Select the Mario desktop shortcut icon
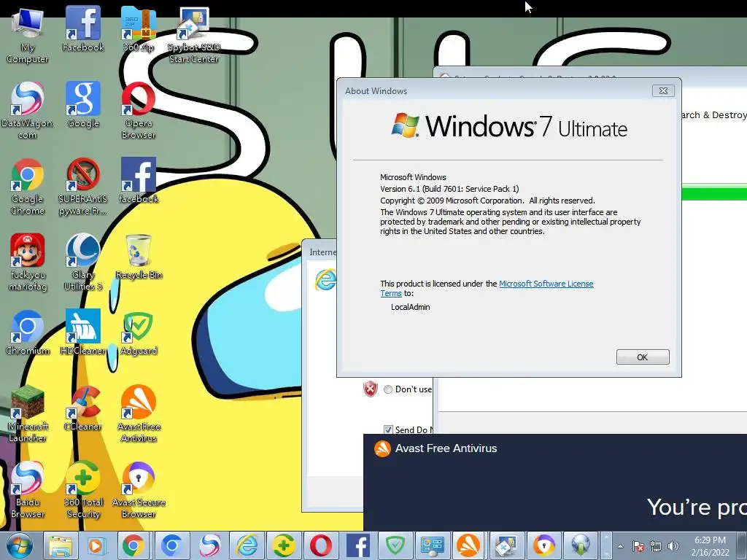The width and height of the screenshot is (747, 560). pos(27,262)
